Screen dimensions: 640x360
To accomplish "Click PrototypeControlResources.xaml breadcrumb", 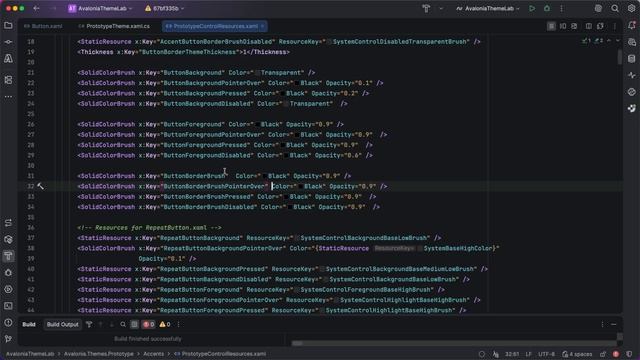I will [x=220, y=354].
